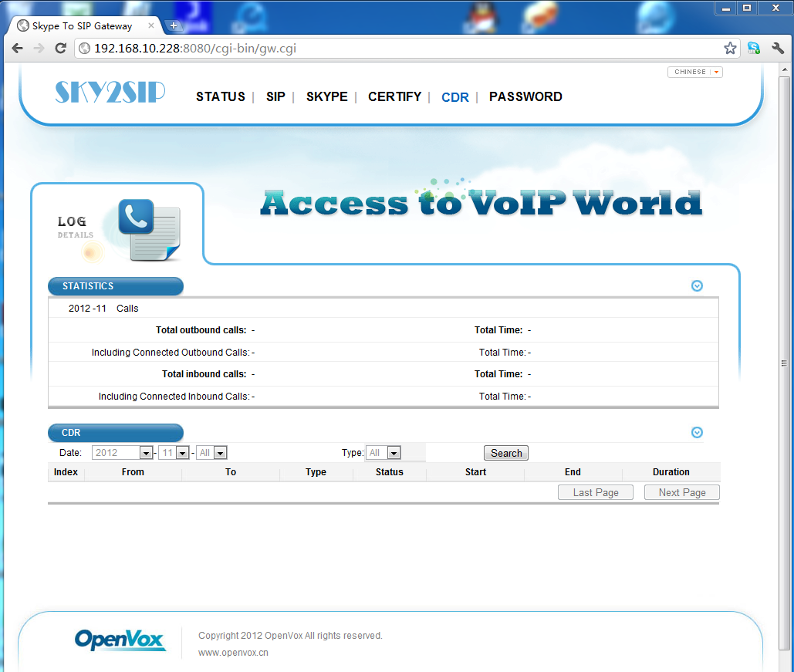Open the Skype extension icon in toolbar
This screenshot has width=794, height=672.
coord(753,48)
